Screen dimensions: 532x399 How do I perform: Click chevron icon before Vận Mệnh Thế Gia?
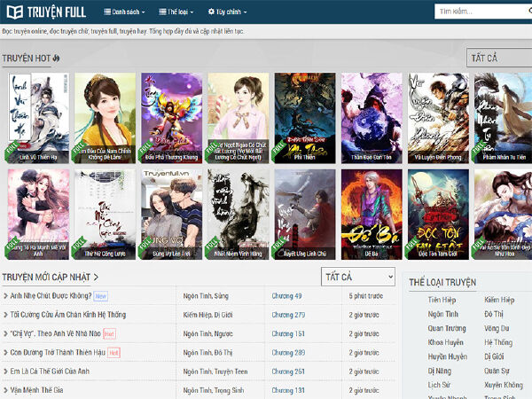coord(5,390)
